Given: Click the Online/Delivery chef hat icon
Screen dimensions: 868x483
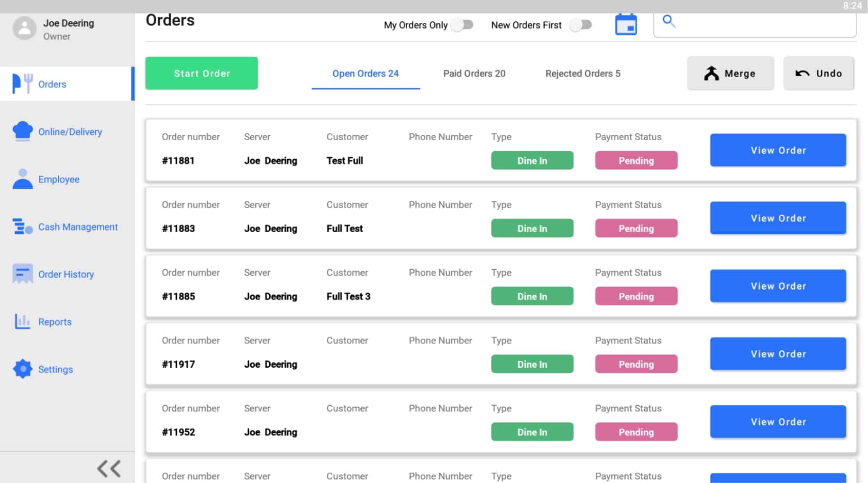Looking at the screenshot, I should point(22,131).
